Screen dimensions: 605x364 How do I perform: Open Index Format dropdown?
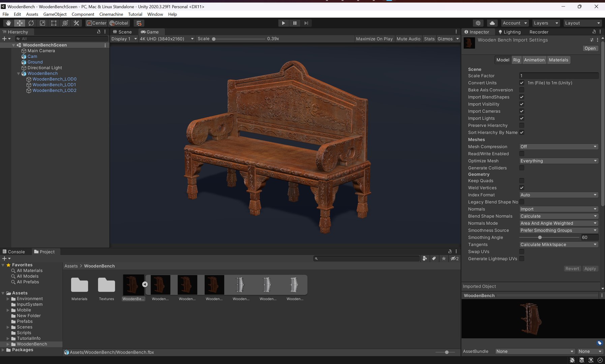click(558, 195)
